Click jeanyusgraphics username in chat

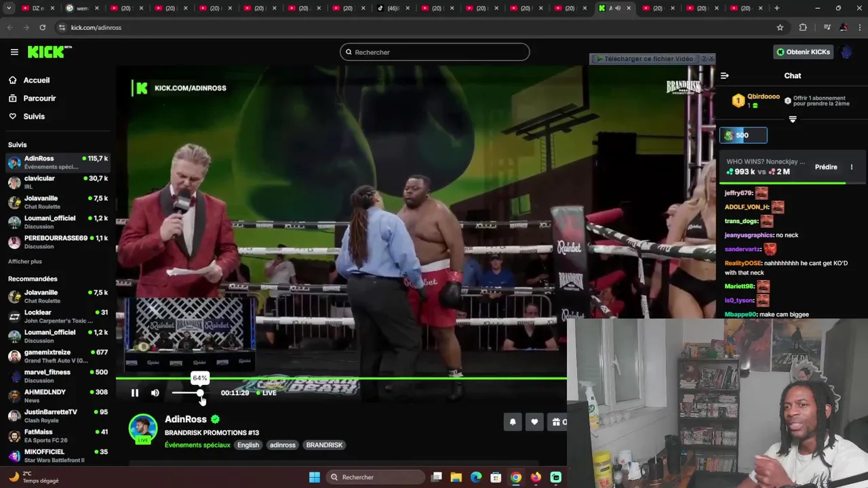[x=749, y=235]
